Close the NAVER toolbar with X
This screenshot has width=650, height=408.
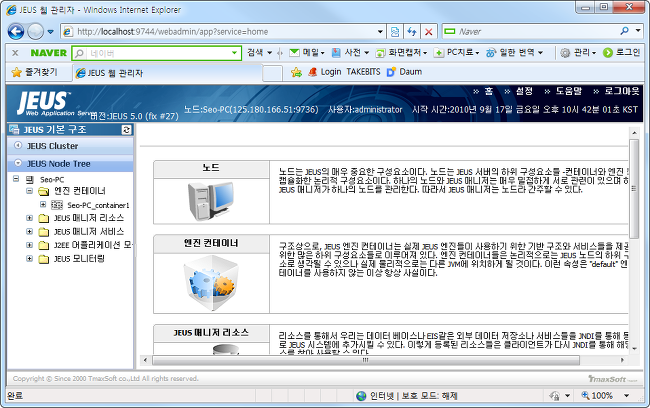point(15,53)
